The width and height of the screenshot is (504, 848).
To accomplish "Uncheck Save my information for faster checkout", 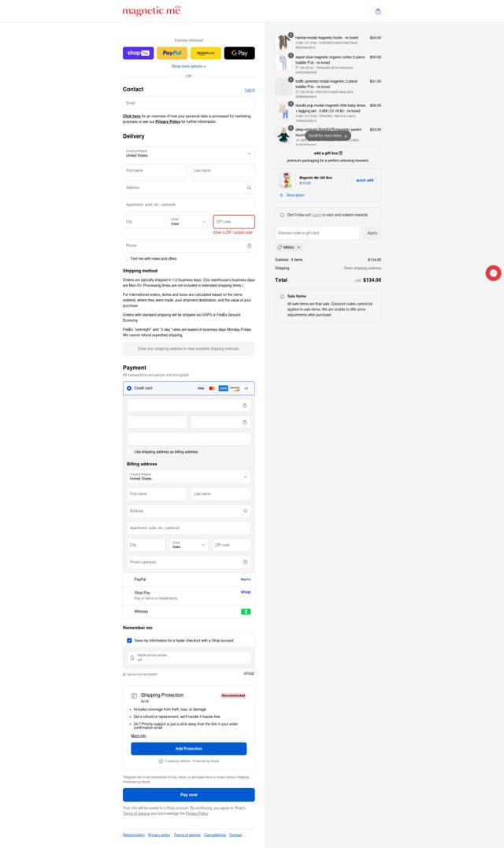I will tap(129, 640).
